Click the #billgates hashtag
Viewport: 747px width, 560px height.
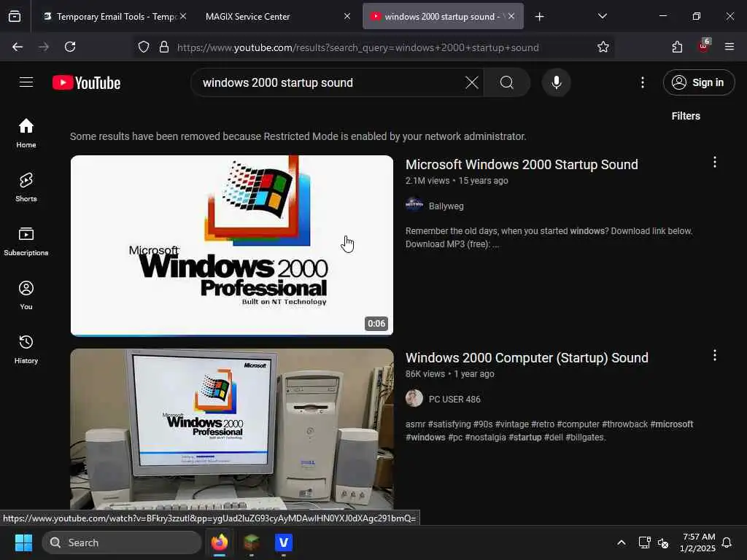586,437
